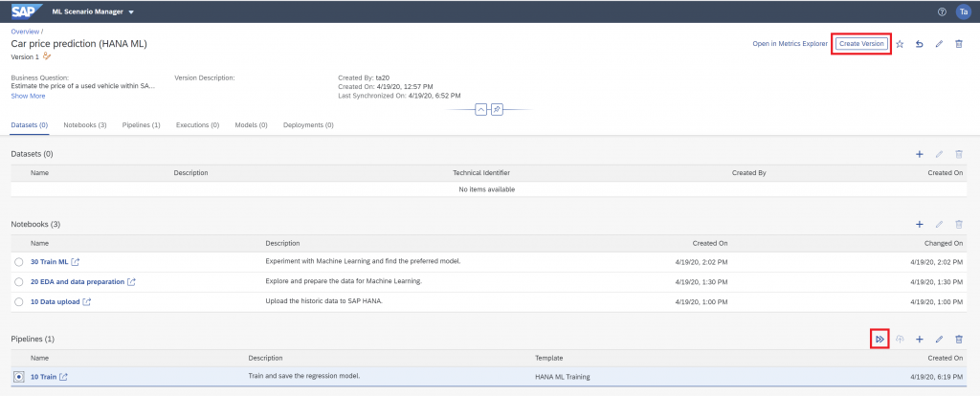Open the 30 Train ML notebook link
This screenshot has height=396, width=980.
click(x=50, y=262)
